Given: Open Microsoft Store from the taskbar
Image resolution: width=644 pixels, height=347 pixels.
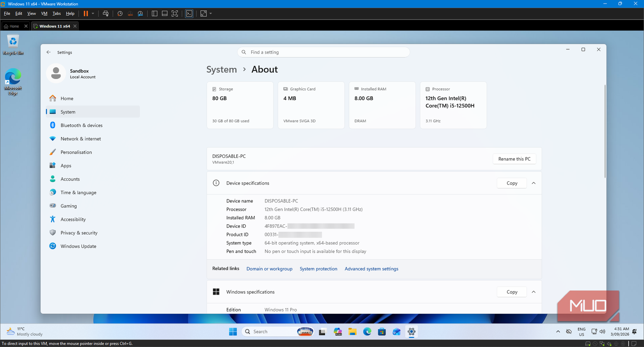Looking at the screenshot, I should coord(382,332).
